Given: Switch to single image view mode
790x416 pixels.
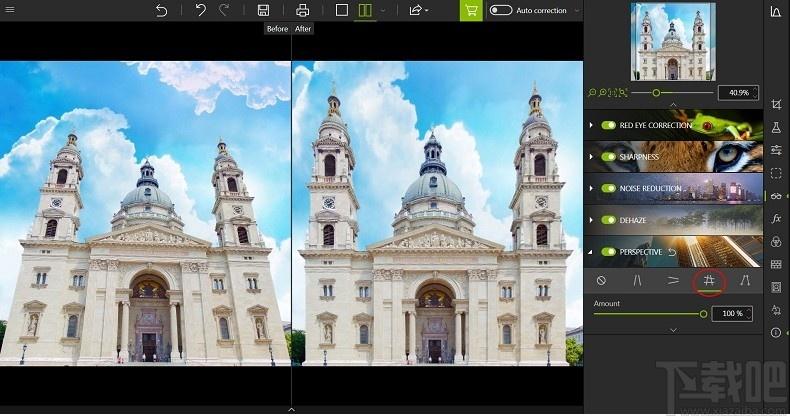Looking at the screenshot, I should [342, 10].
